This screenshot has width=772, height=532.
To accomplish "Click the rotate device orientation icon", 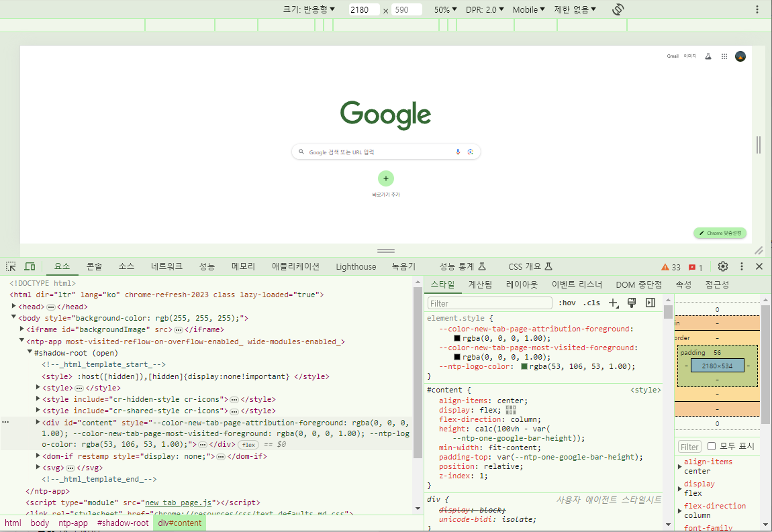I will [x=618, y=9].
